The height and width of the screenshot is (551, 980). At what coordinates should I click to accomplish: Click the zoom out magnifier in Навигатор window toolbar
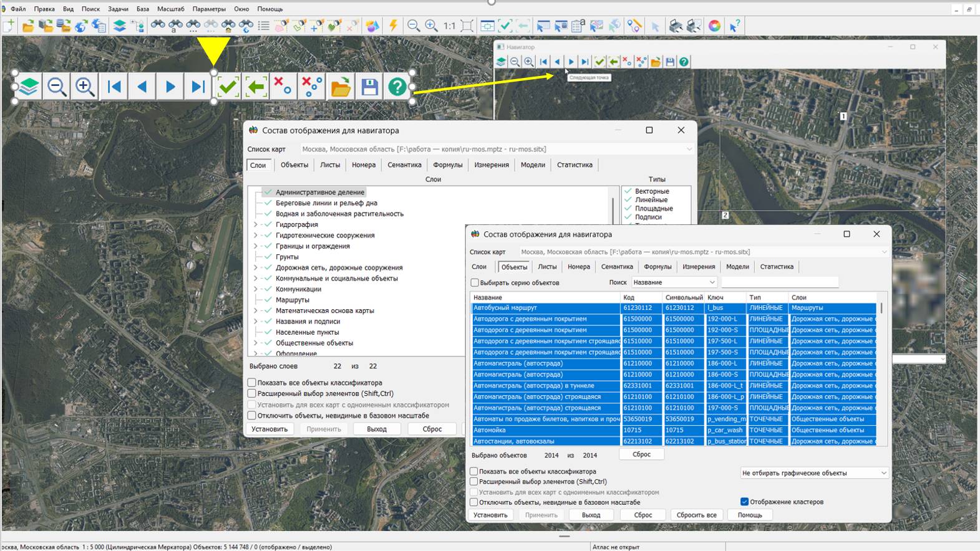point(515,62)
